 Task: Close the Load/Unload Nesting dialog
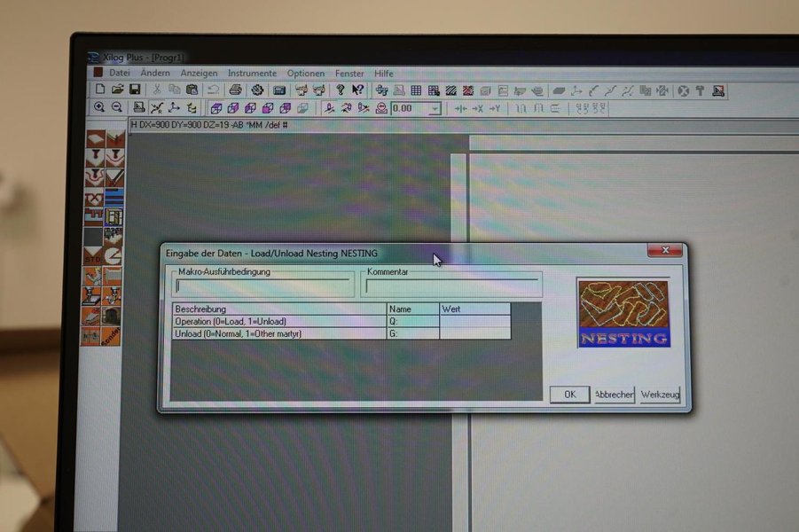point(664,250)
